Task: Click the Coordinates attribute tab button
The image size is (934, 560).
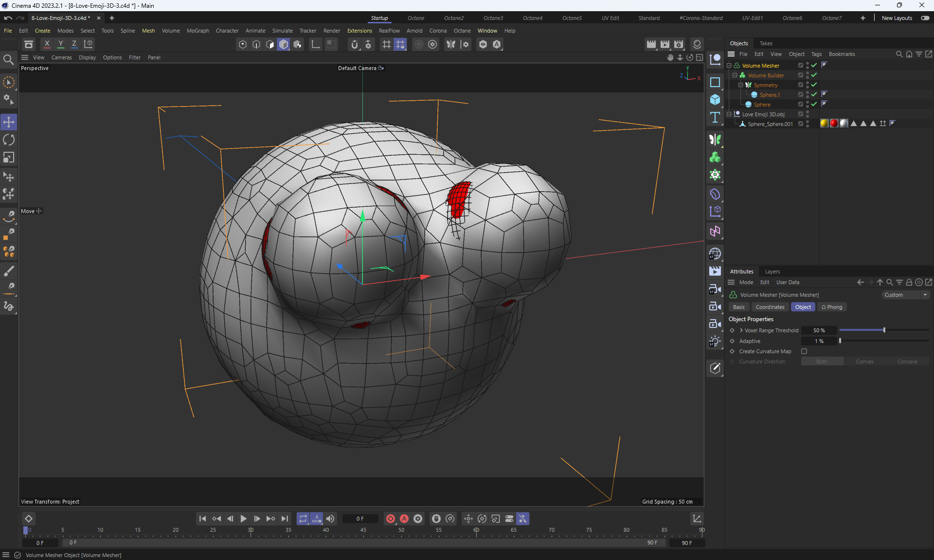Action: click(x=770, y=307)
